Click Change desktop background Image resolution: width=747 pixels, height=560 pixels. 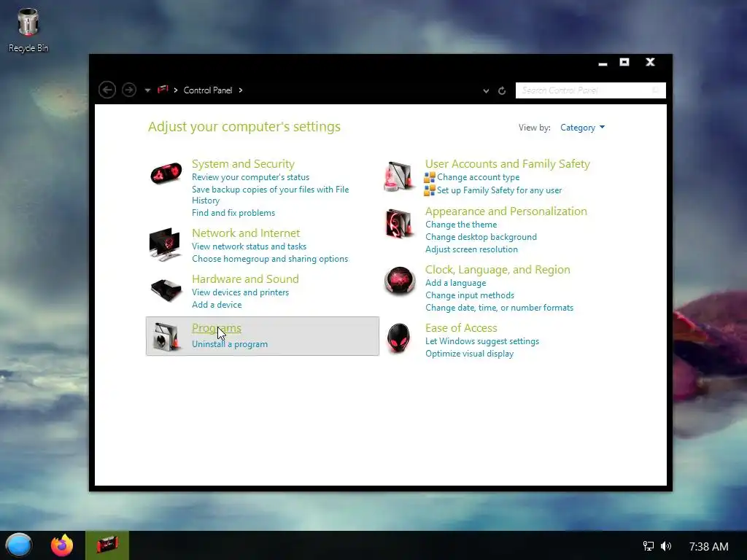pyautogui.click(x=481, y=237)
